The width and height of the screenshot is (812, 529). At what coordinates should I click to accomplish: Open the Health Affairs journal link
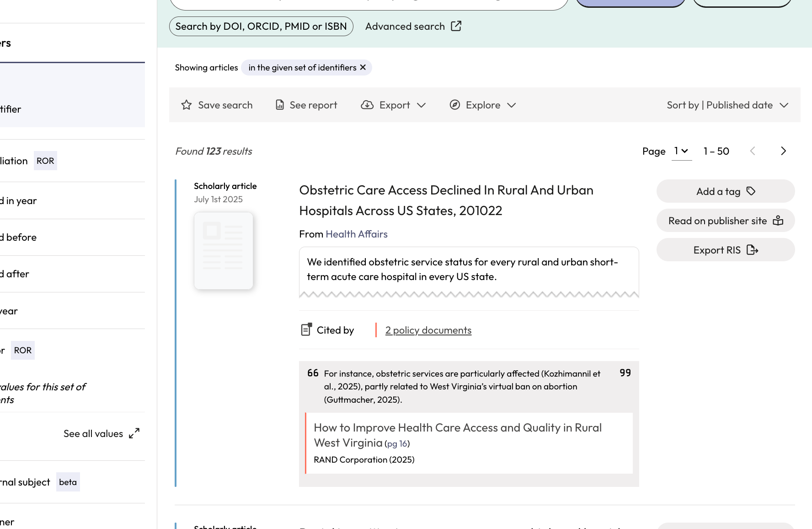(x=356, y=234)
